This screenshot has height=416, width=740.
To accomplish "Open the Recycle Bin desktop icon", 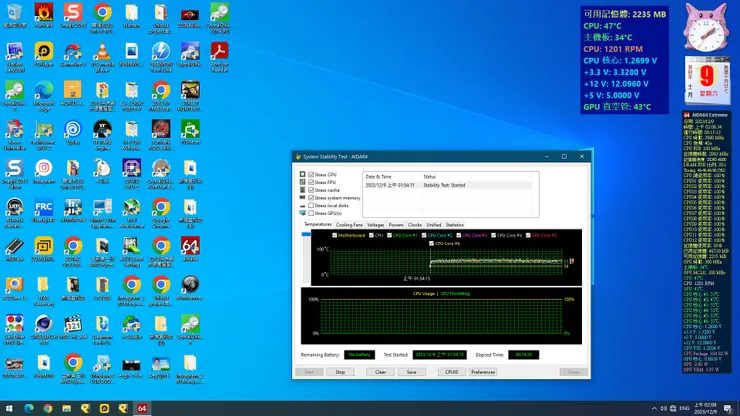I will pos(15,14).
